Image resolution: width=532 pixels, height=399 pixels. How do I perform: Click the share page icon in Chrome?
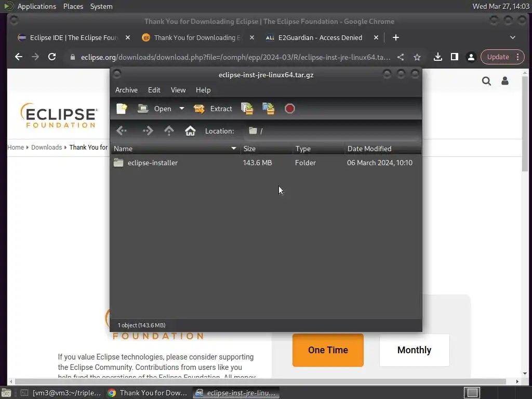[x=401, y=57]
